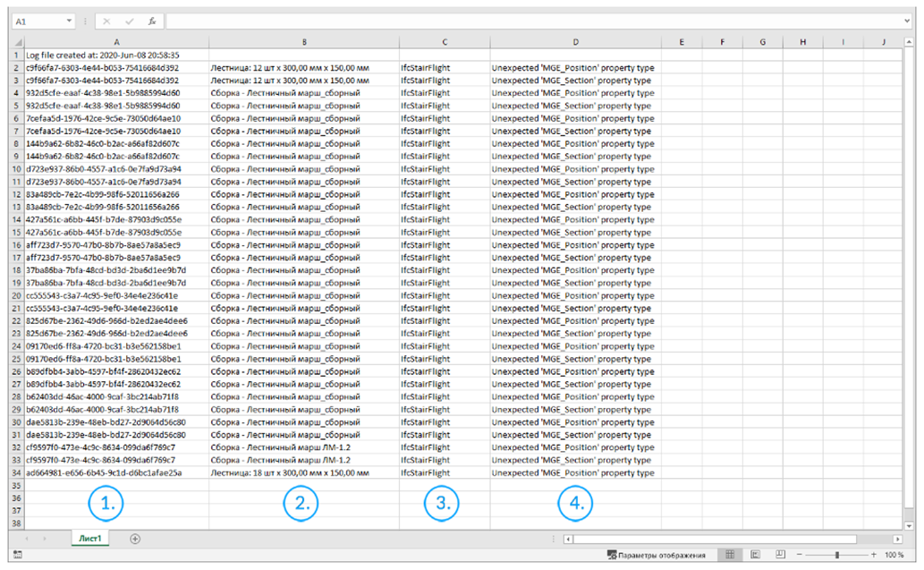Add a new sheet with plus icon
The width and height of the screenshot is (924, 570).
tap(135, 539)
